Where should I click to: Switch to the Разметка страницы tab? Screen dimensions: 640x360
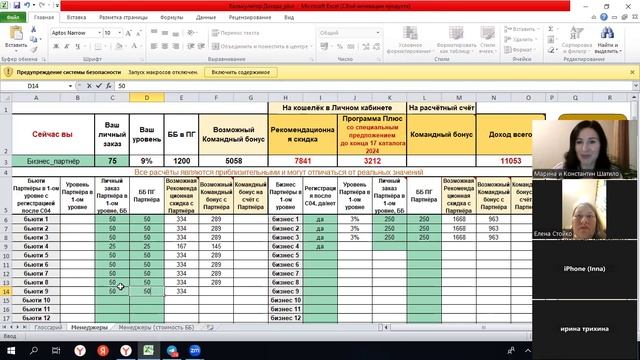pos(123,18)
